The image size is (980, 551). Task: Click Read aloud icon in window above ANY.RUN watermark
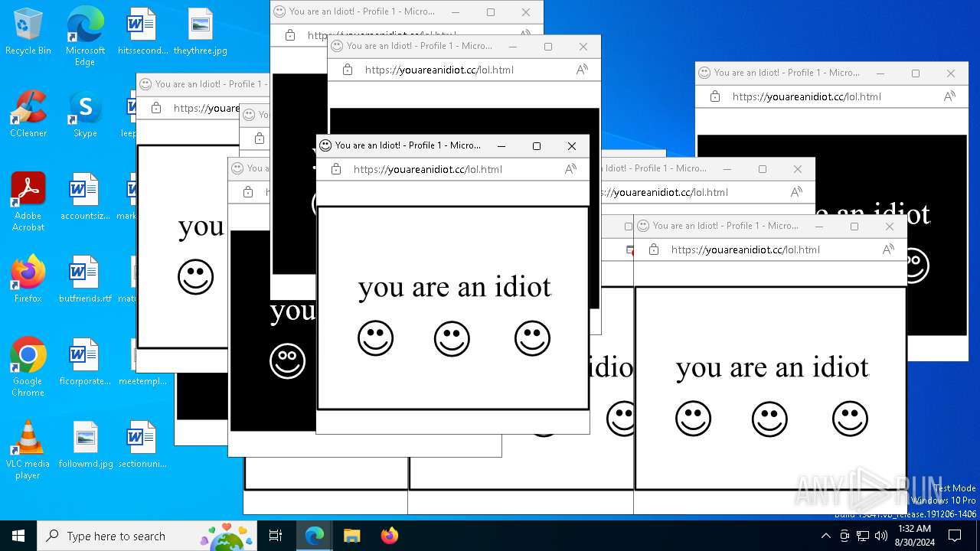(888, 249)
